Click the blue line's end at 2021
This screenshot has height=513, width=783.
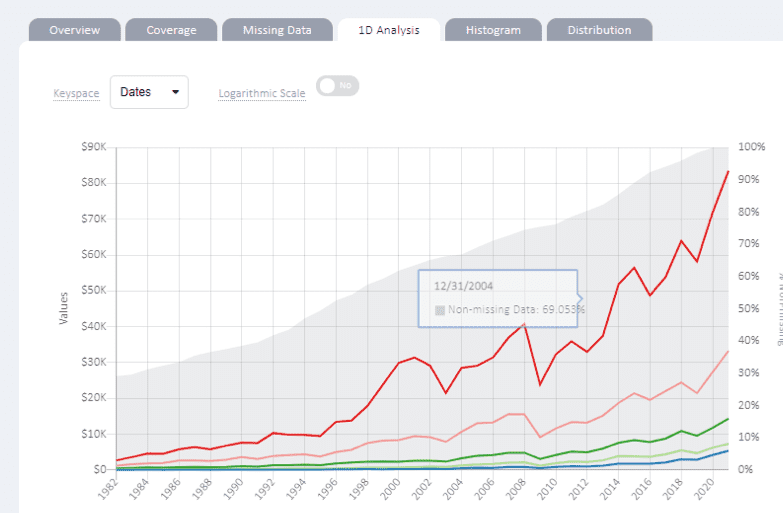[x=728, y=450]
